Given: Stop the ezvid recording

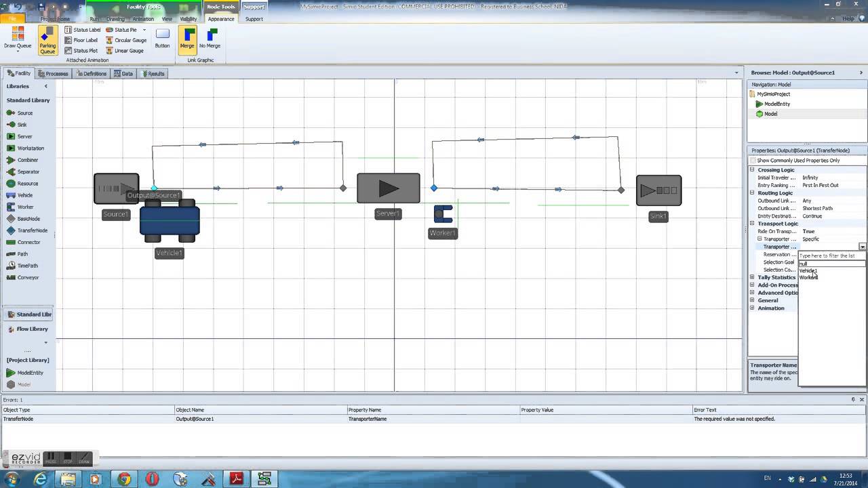Looking at the screenshot, I should point(67,458).
